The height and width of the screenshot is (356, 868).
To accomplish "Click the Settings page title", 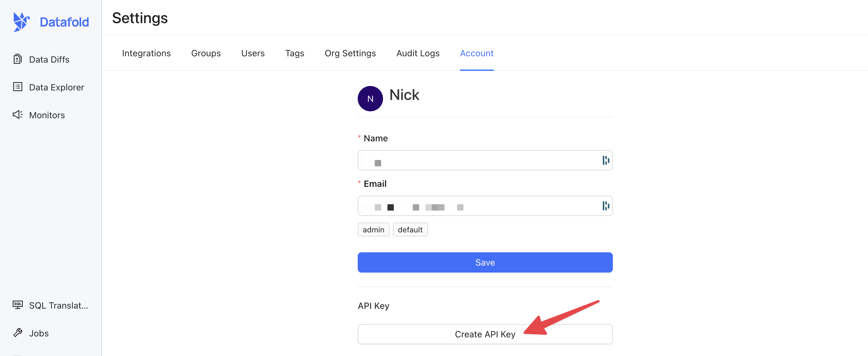I will pyautogui.click(x=140, y=18).
